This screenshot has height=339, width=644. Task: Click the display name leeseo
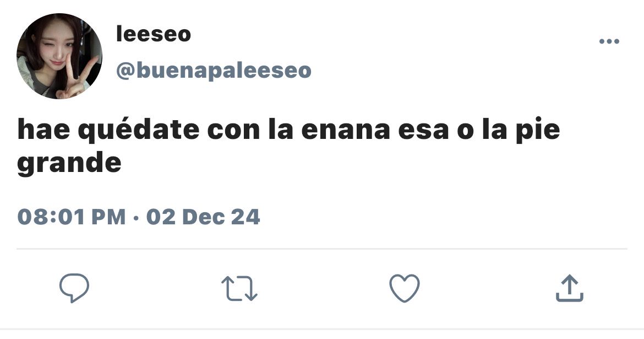[154, 34]
